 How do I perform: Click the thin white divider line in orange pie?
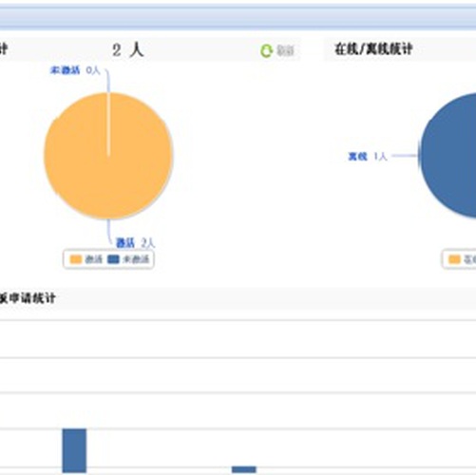tap(108, 124)
